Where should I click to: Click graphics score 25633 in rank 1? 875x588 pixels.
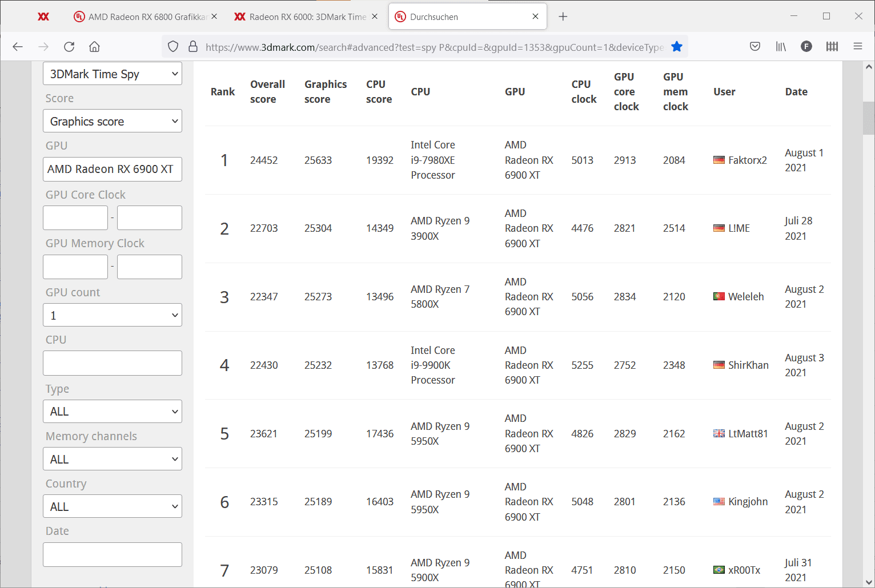click(318, 160)
